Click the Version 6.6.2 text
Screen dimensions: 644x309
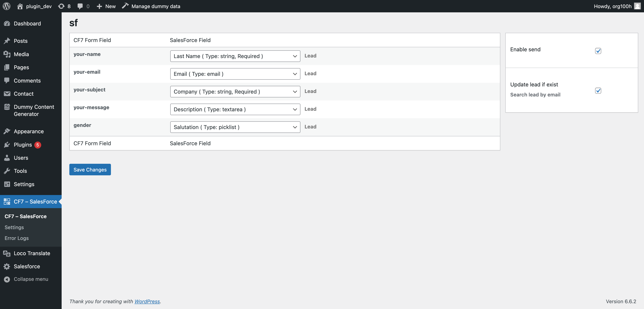(x=621, y=301)
